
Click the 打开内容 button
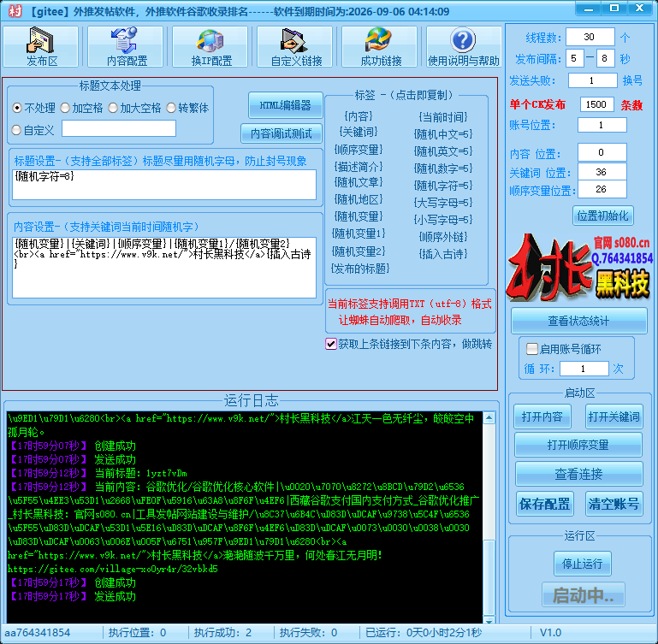coord(542,417)
